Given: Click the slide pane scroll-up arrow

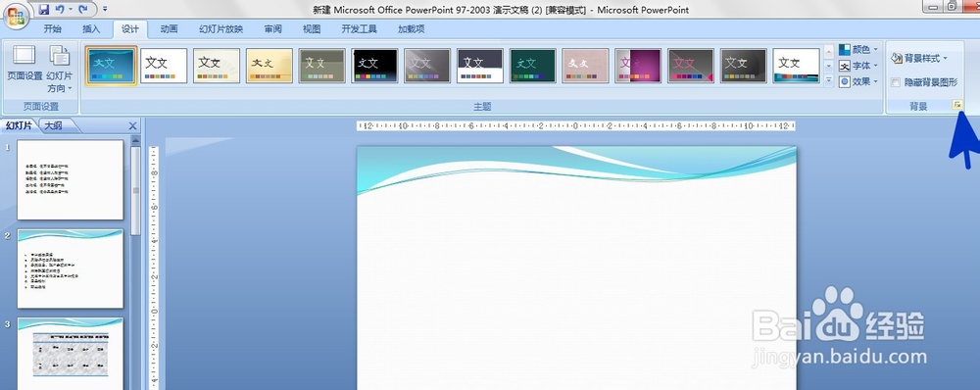Looking at the screenshot, I should [135, 141].
